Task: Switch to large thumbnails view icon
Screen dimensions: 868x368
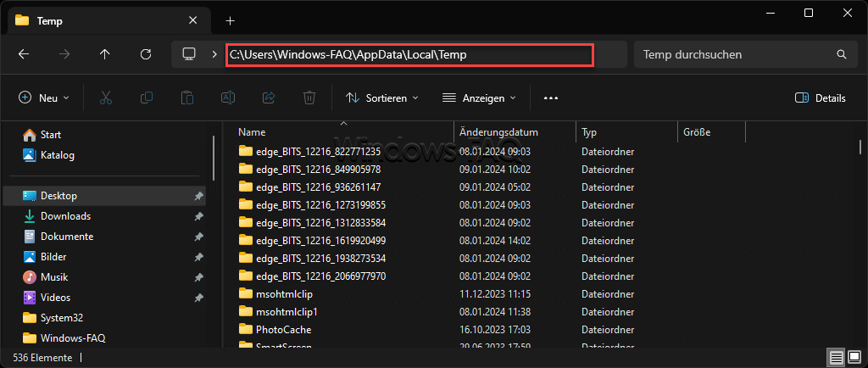Action: pyautogui.click(x=854, y=358)
